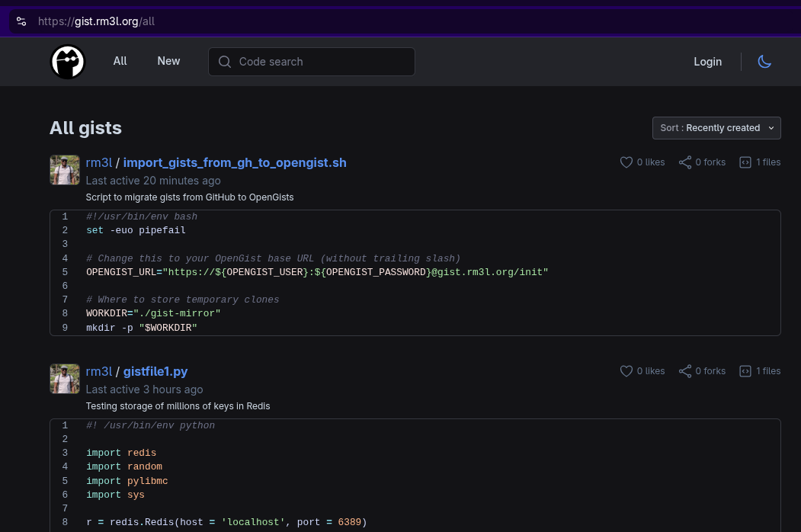The height and width of the screenshot is (532, 801).
Task: Click fork icon on import_gists gist
Action: (x=685, y=162)
